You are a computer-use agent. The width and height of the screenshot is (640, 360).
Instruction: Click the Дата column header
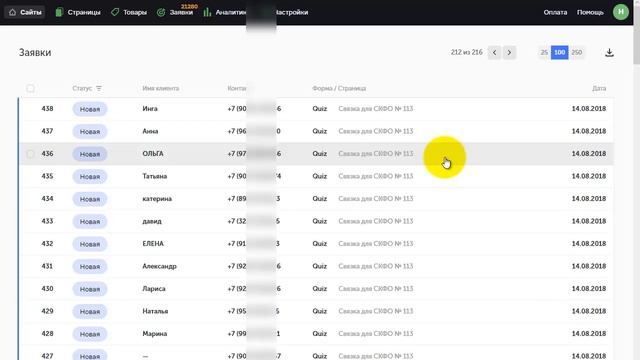(x=599, y=88)
